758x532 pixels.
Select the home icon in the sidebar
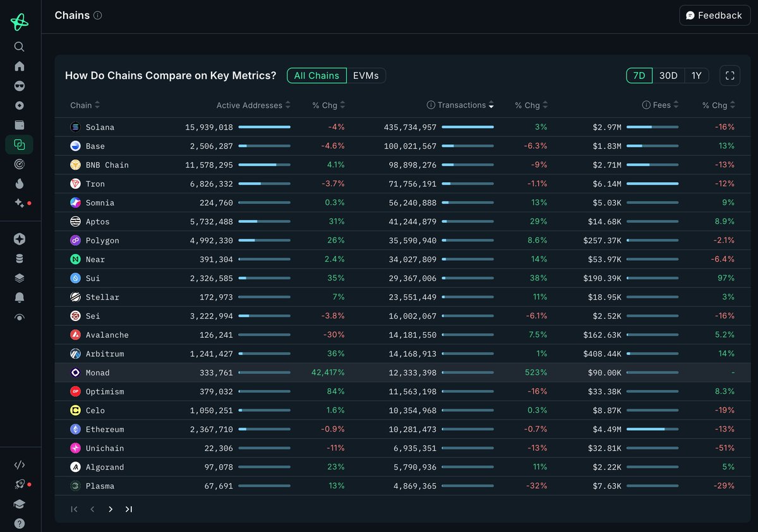click(19, 65)
